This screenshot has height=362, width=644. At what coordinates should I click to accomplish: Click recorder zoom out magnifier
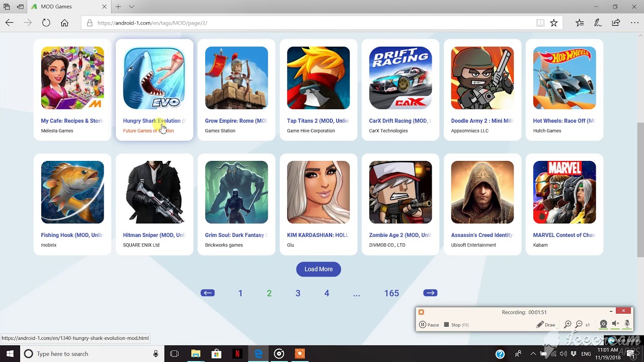pos(579,325)
